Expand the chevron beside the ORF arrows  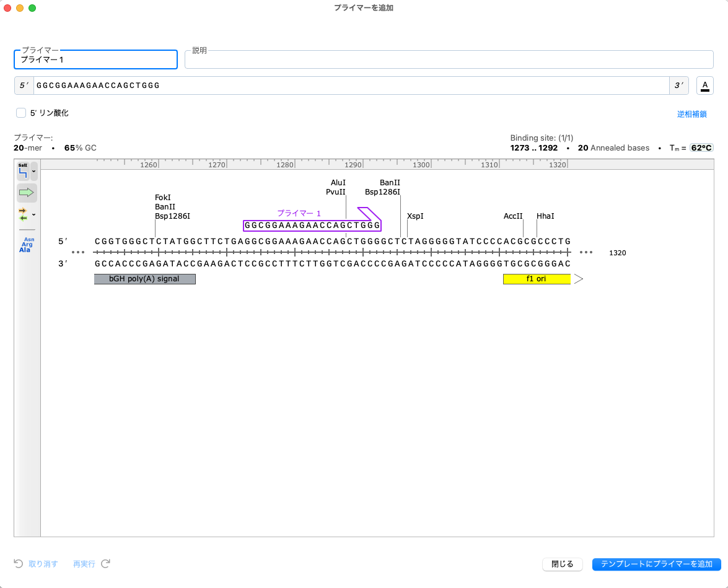[33, 214]
